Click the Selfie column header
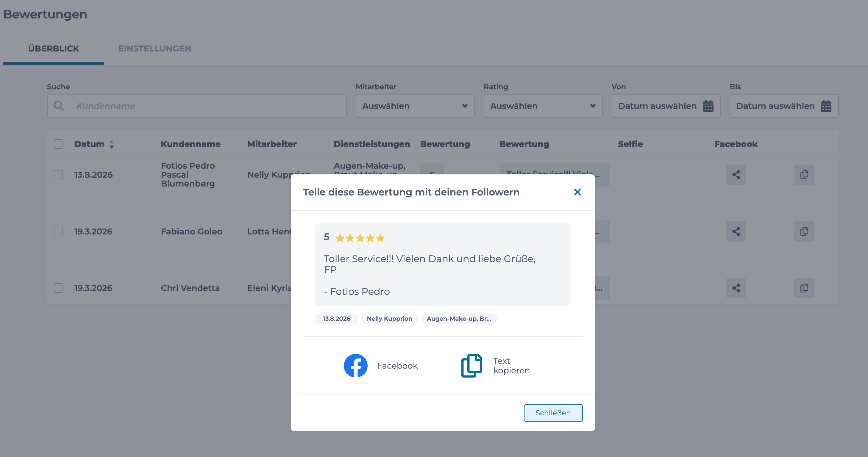Image resolution: width=868 pixels, height=457 pixels. 630,144
